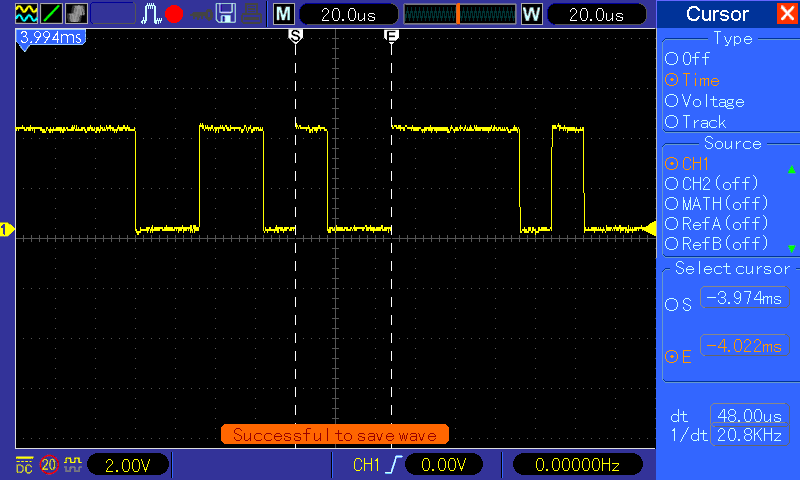Click the Cursor panel title
Viewport: 800px width, 480px height.
[717, 14]
